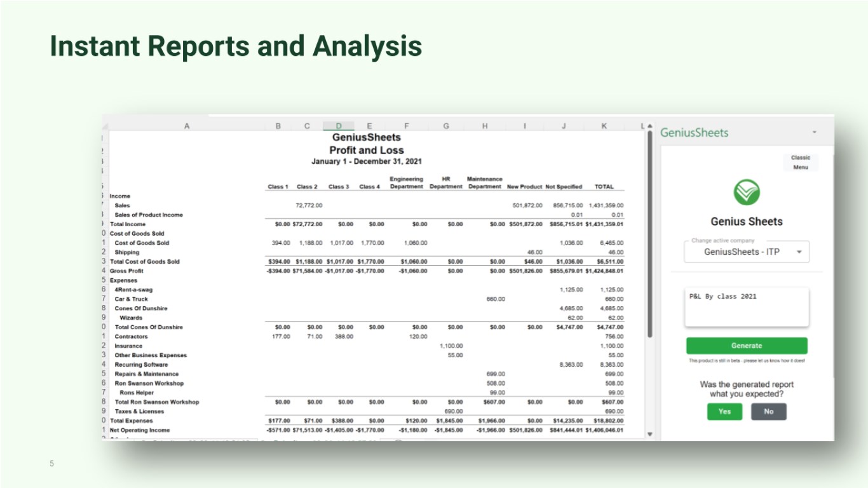Viewport: 868px width, 488px height.
Task: Click the scroll-down arrow of the spreadsheet scrollbar
Action: (x=649, y=434)
